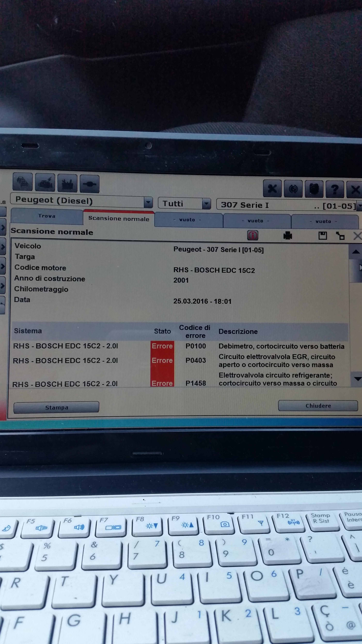The width and height of the screenshot is (362, 644).
Task: Click the Errore status of P0100 row
Action: click(162, 346)
